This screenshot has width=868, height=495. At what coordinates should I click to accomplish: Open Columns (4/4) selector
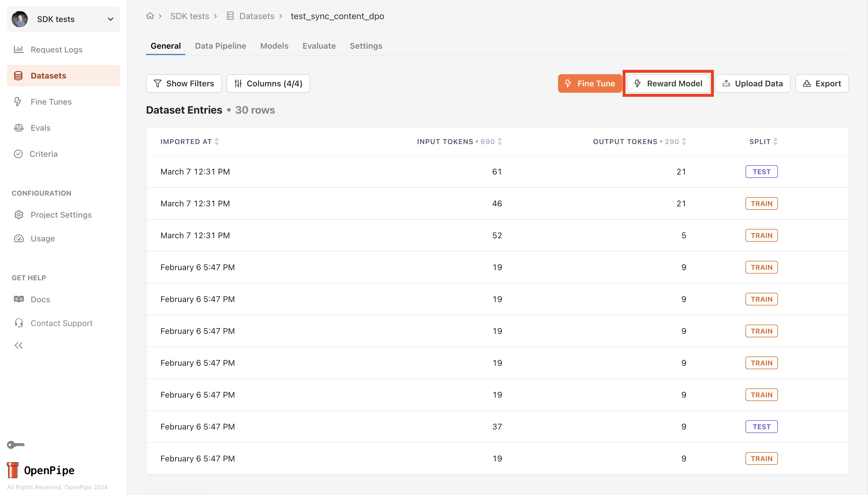[x=268, y=84]
